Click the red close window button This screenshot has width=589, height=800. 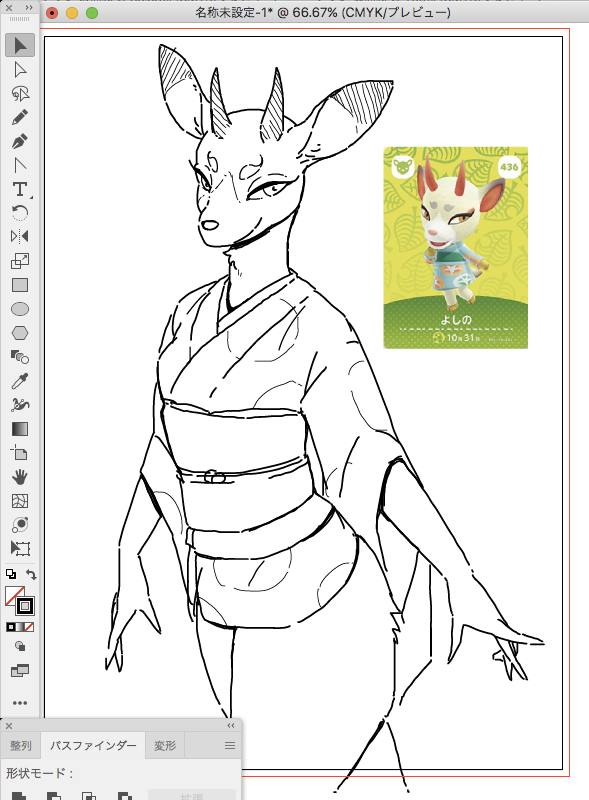pos(52,13)
